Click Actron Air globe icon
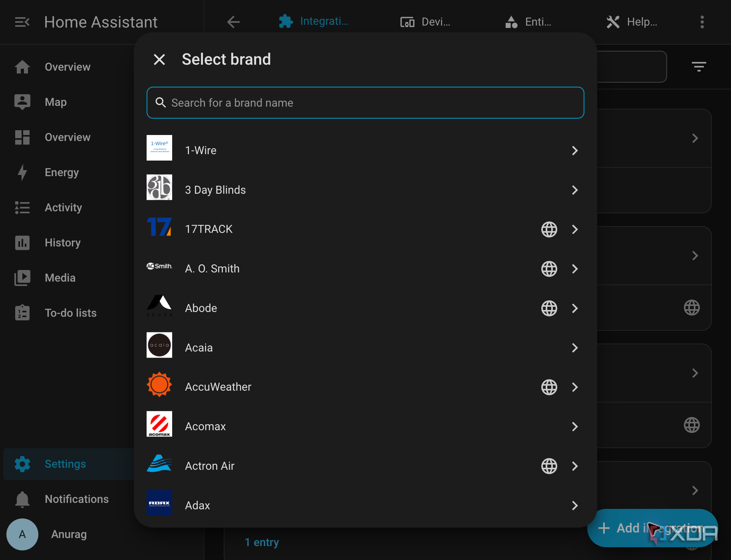This screenshot has width=731, height=560. point(549,466)
